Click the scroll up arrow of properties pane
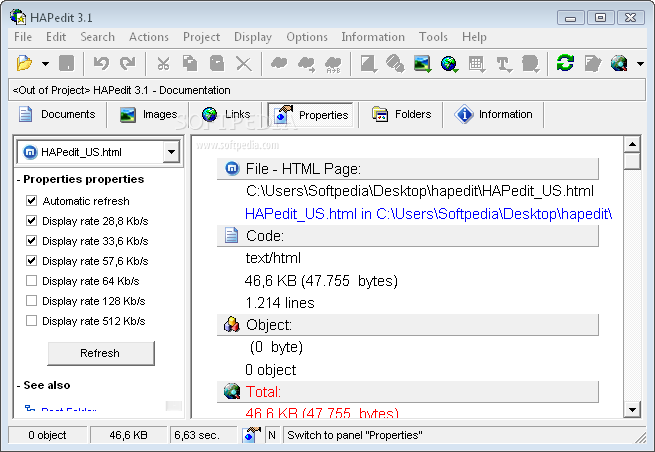Screen dimensions: 655x452 pos(632,145)
